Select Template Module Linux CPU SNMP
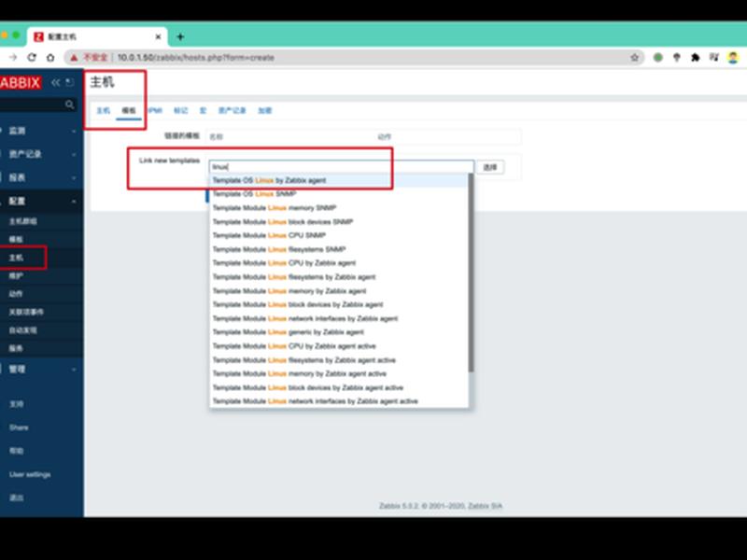Image resolution: width=747 pixels, height=560 pixels. point(338,235)
